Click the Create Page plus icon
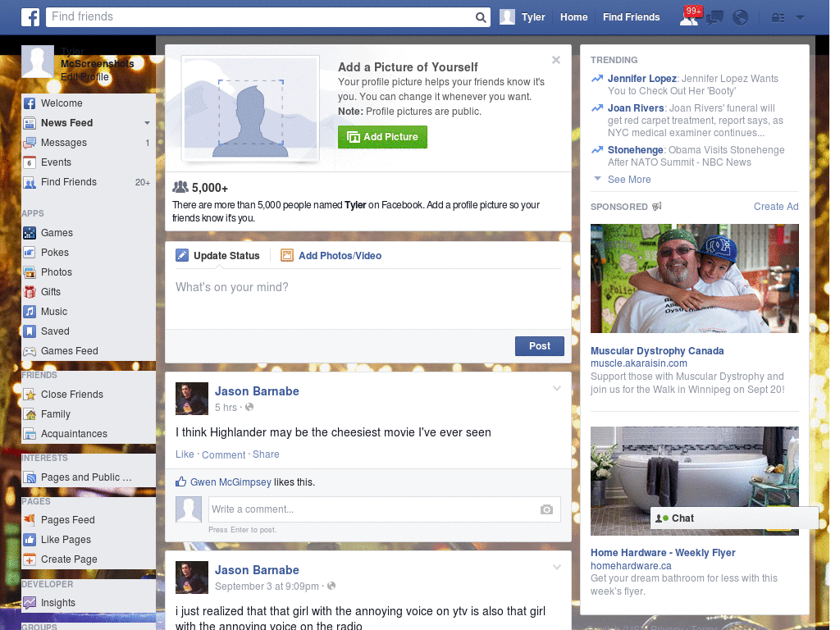 click(x=30, y=559)
